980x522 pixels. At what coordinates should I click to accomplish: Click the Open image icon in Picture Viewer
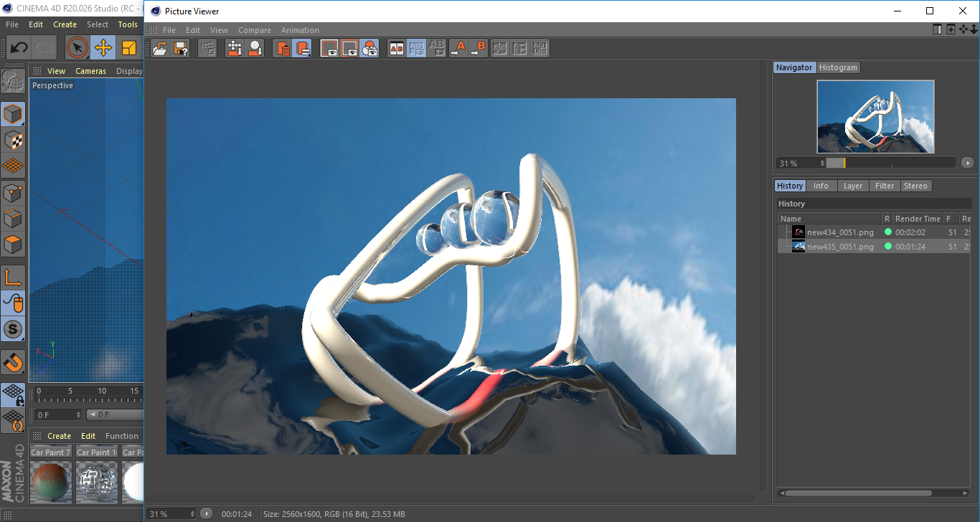point(161,48)
